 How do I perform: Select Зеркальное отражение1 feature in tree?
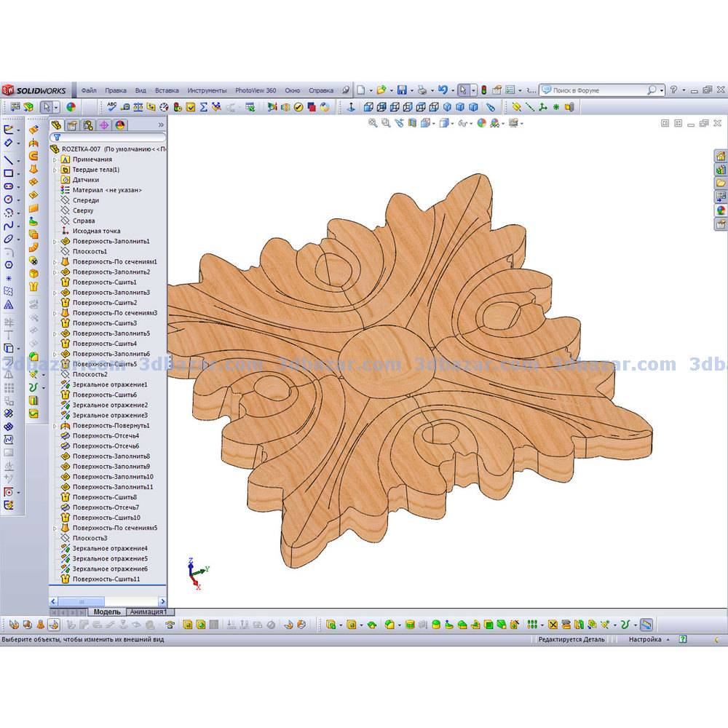pos(109,384)
